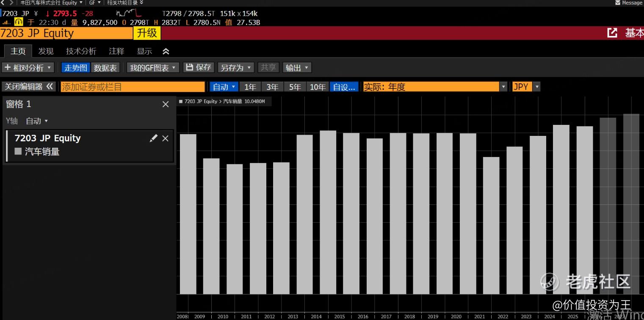644x320 pixels.
Task: Go back with the left arrow icon
Action: pos(3,3)
